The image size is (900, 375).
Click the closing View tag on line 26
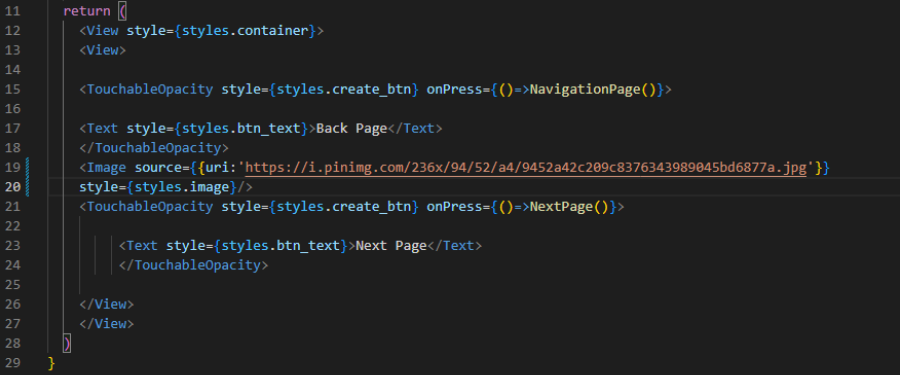tap(107, 304)
